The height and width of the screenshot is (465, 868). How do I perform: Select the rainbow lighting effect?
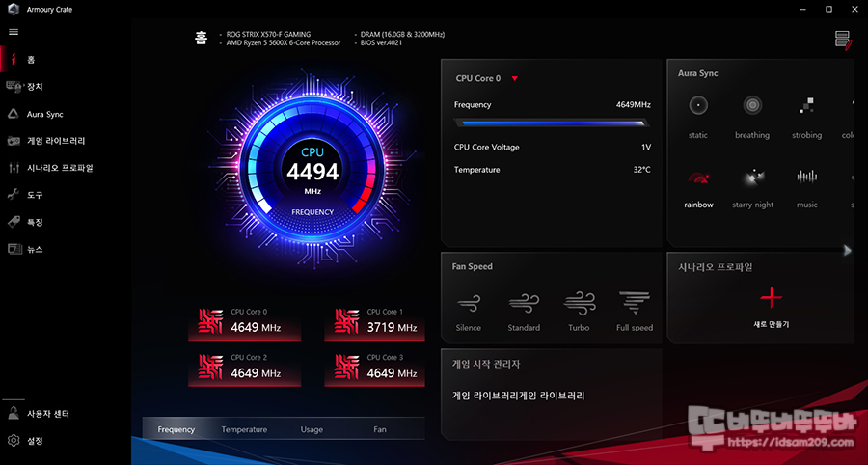pyautogui.click(x=698, y=188)
